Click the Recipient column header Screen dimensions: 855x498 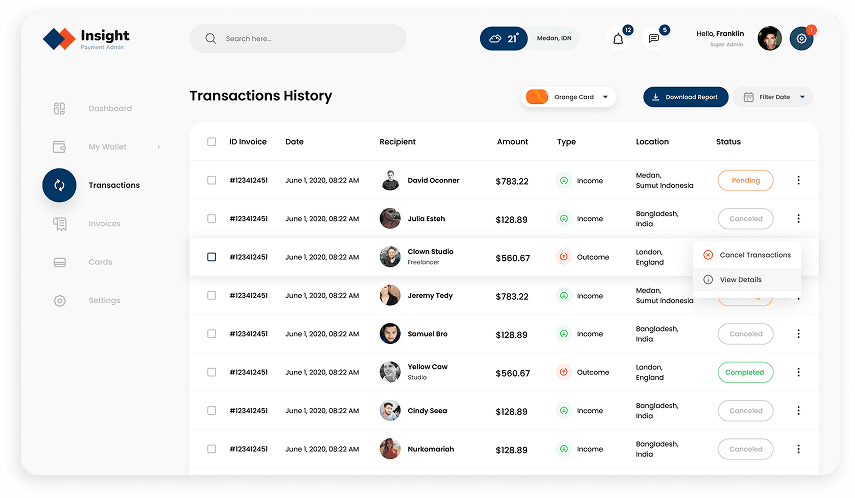pyautogui.click(x=398, y=142)
